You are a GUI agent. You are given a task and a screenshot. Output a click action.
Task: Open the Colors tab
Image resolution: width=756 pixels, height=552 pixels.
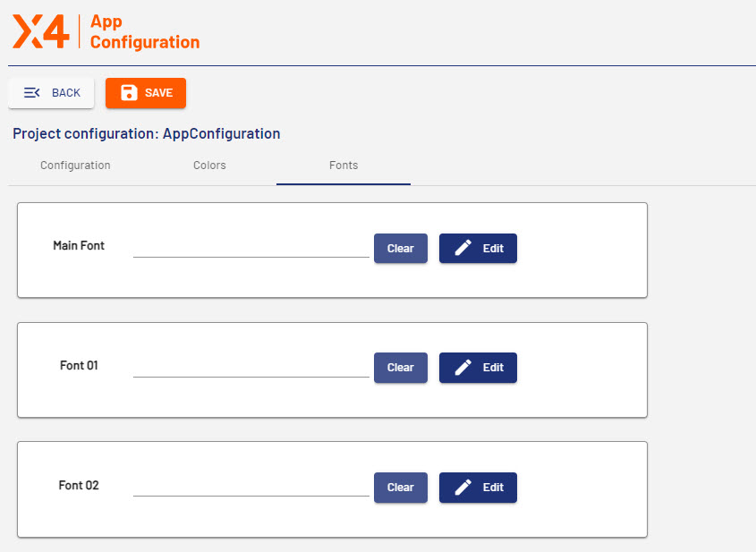point(209,166)
